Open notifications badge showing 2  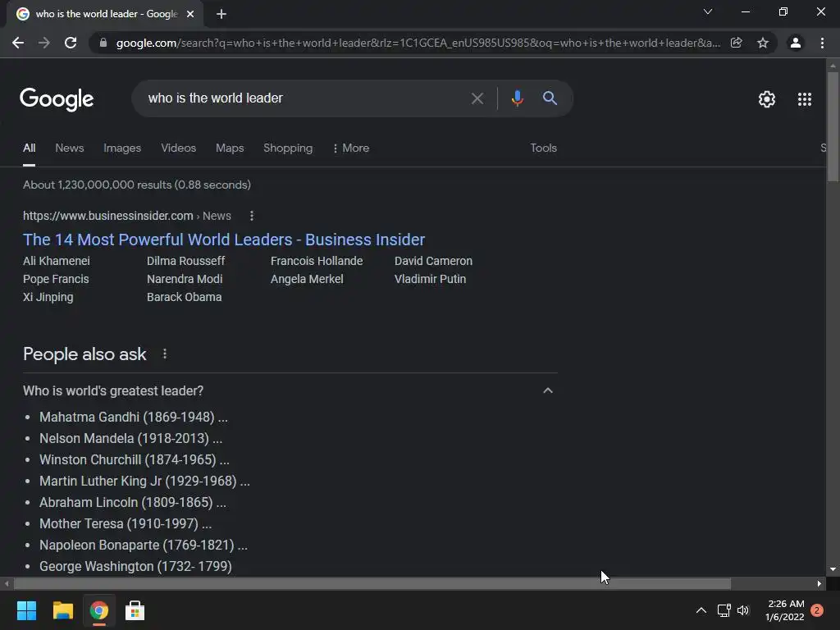point(817,610)
